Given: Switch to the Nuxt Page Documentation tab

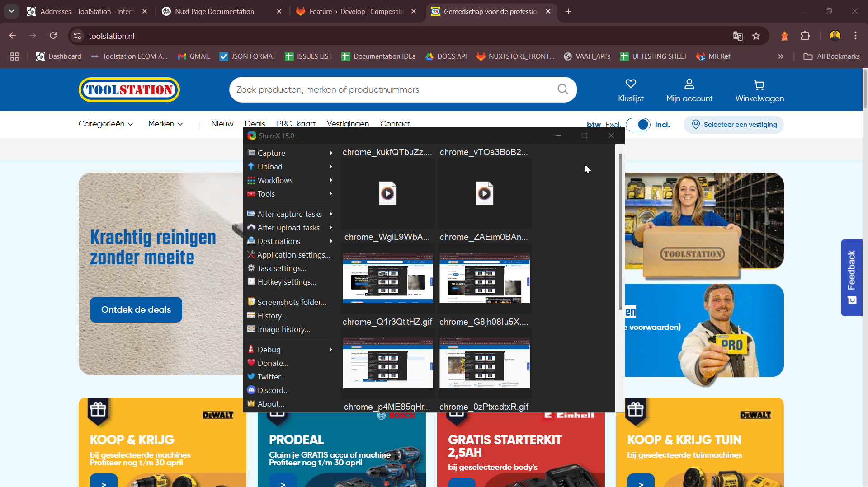Looking at the screenshot, I should click(x=215, y=12).
